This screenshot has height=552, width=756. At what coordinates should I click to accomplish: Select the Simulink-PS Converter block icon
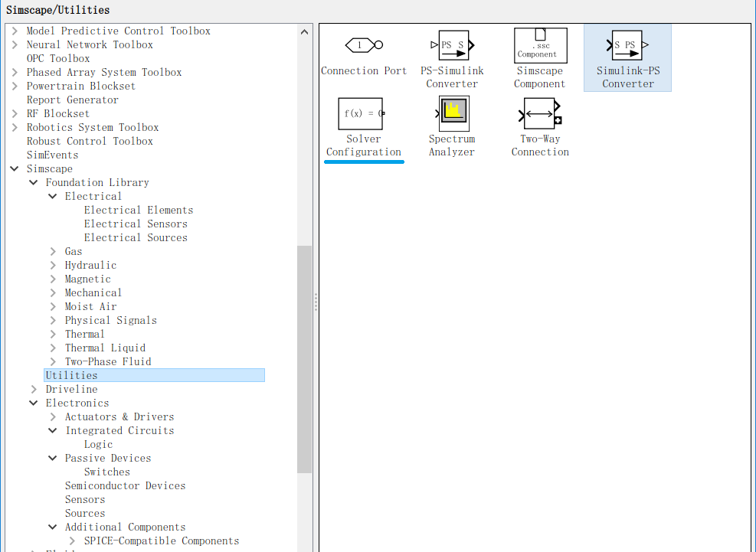coord(627,45)
